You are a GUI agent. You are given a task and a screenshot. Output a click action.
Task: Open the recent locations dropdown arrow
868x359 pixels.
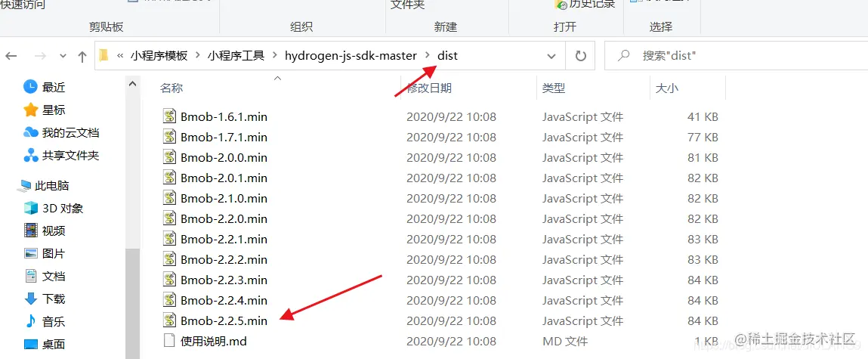(x=63, y=56)
